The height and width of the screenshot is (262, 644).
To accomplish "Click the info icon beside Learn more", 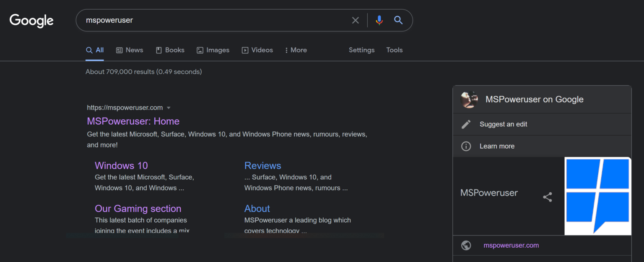I will click(x=466, y=146).
